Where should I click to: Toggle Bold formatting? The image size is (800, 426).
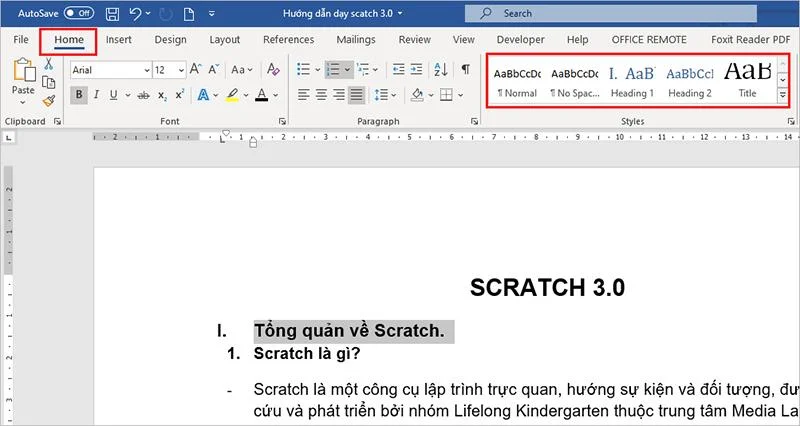coord(79,95)
